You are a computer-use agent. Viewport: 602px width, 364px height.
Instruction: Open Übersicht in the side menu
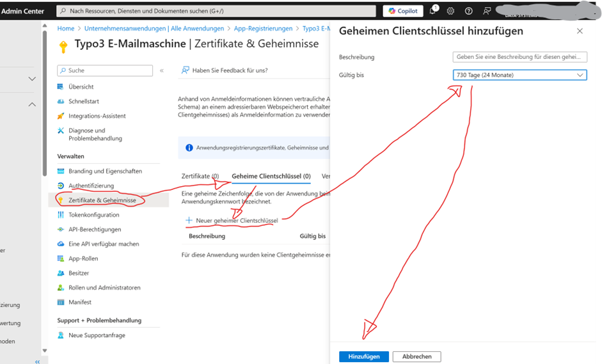tap(81, 87)
